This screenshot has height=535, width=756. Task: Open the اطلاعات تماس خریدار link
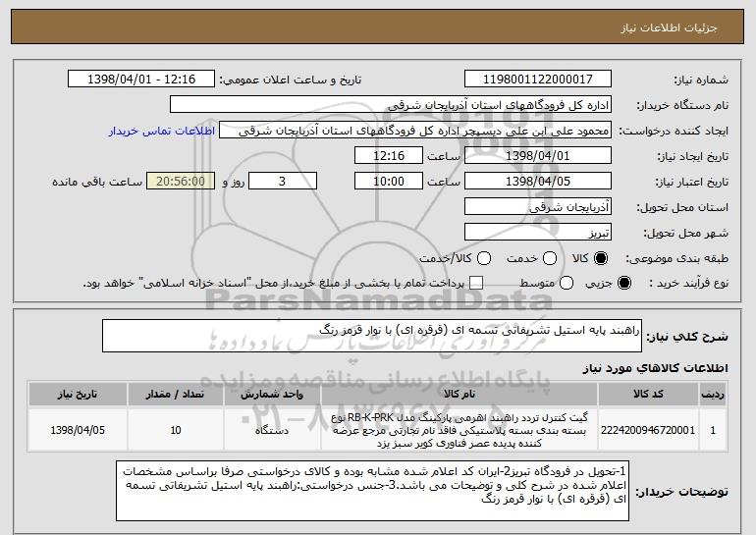[x=162, y=132]
